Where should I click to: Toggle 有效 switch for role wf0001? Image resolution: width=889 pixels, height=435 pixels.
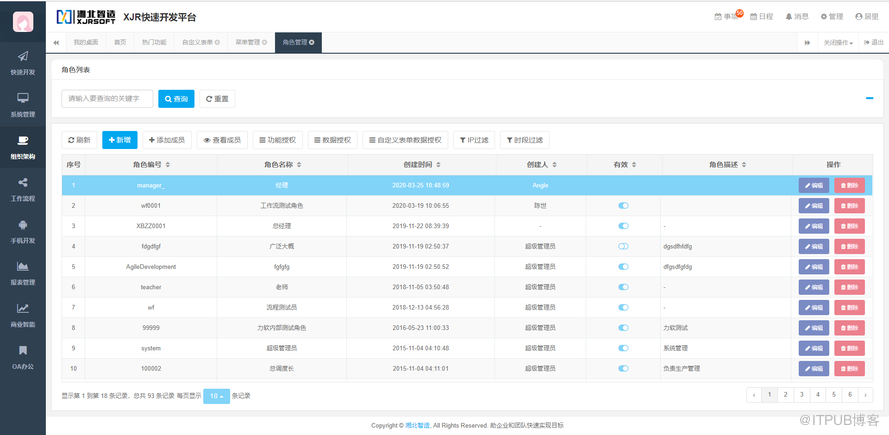pyautogui.click(x=624, y=205)
